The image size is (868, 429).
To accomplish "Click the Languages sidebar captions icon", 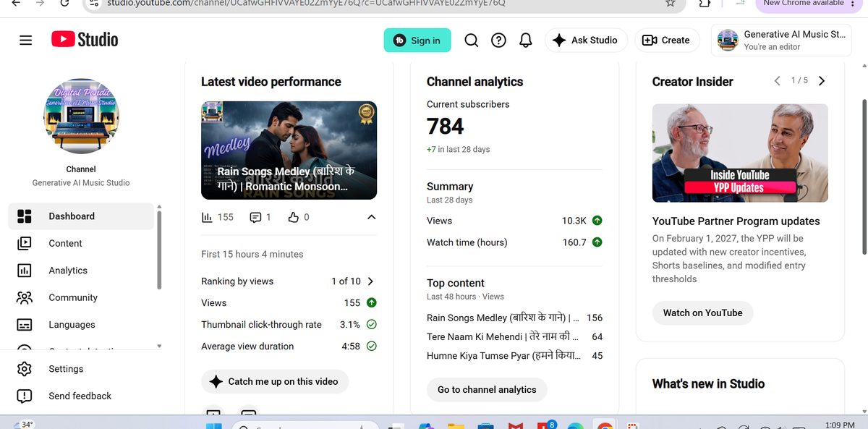I will coord(25,325).
